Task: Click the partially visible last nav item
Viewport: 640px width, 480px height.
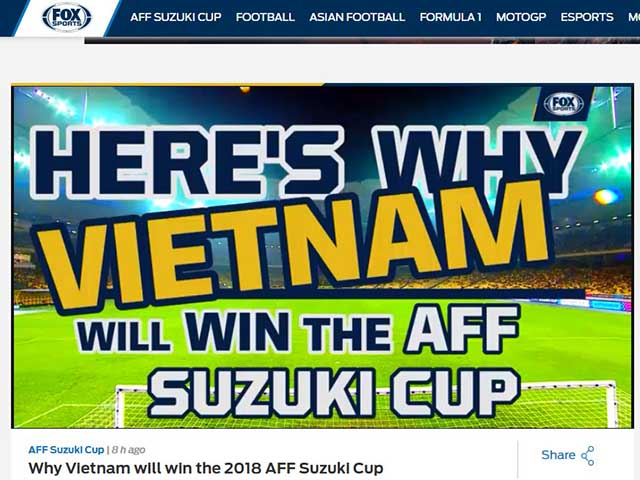Action: point(634,17)
